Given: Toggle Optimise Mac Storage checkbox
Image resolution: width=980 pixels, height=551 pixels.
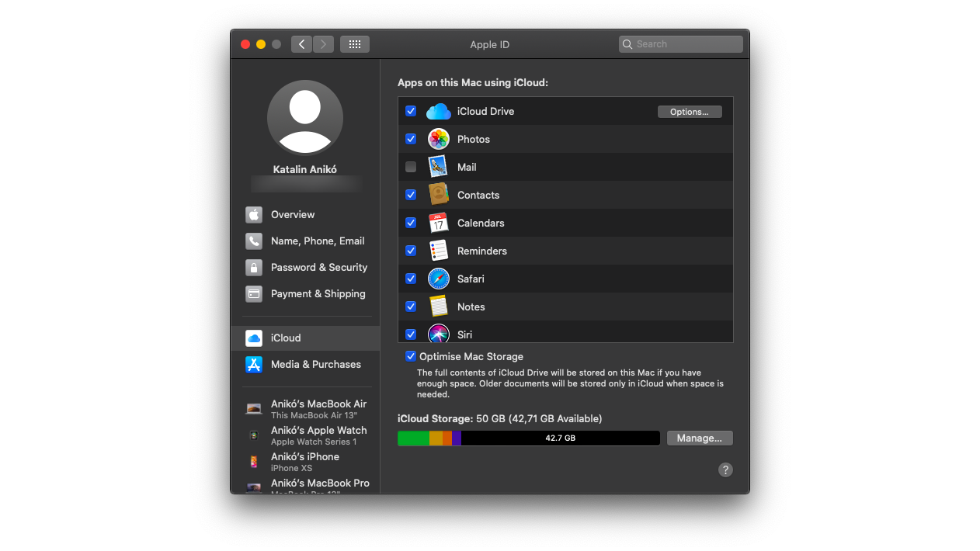Looking at the screenshot, I should (x=411, y=357).
